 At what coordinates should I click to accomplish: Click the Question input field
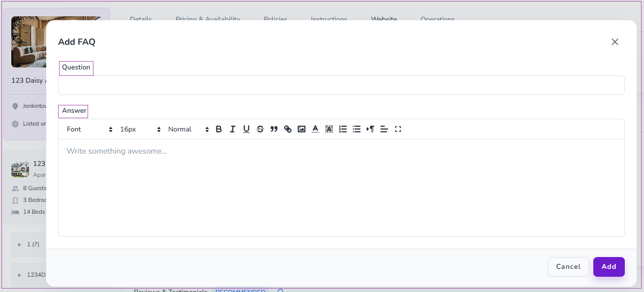pos(341,85)
